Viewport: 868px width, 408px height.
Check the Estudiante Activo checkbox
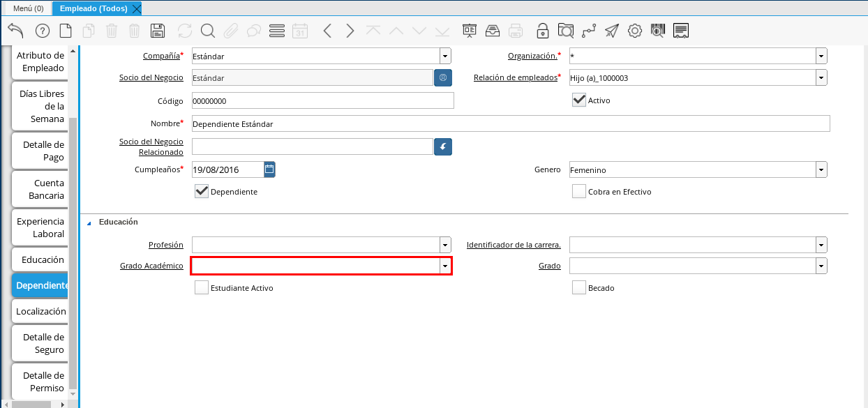pos(202,287)
